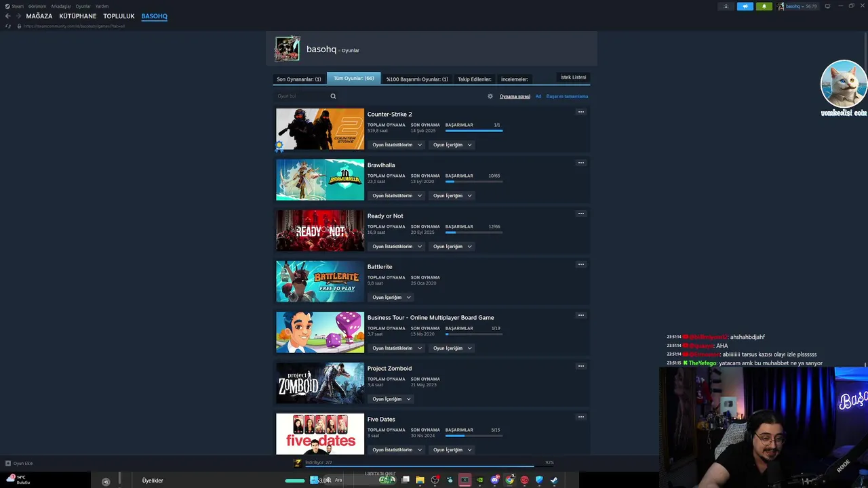This screenshot has width=868, height=488.
Task: Open the weather widget showing 14°C
Action: click(x=18, y=480)
